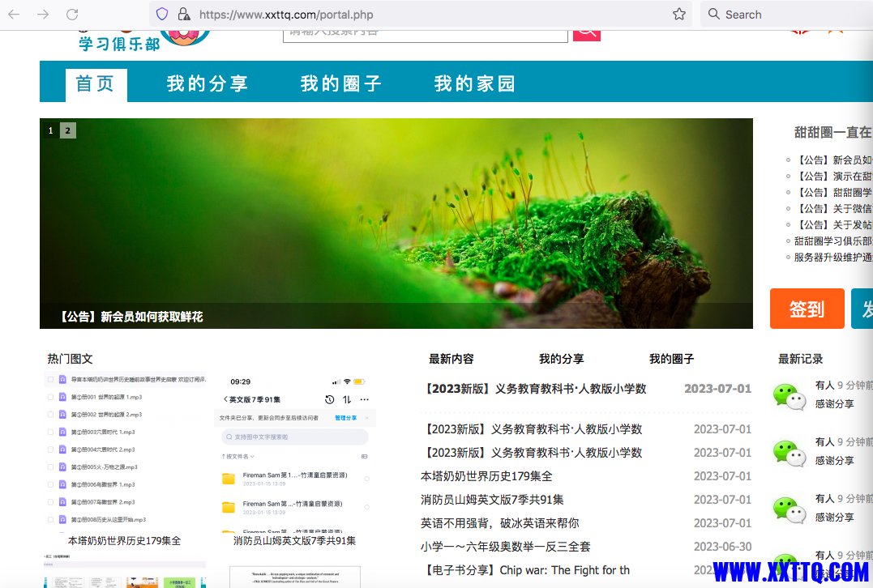Screen dimensions: 873x588
Task: Open 服务器升级维护通 announcement link
Action: [x=833, y=257]
